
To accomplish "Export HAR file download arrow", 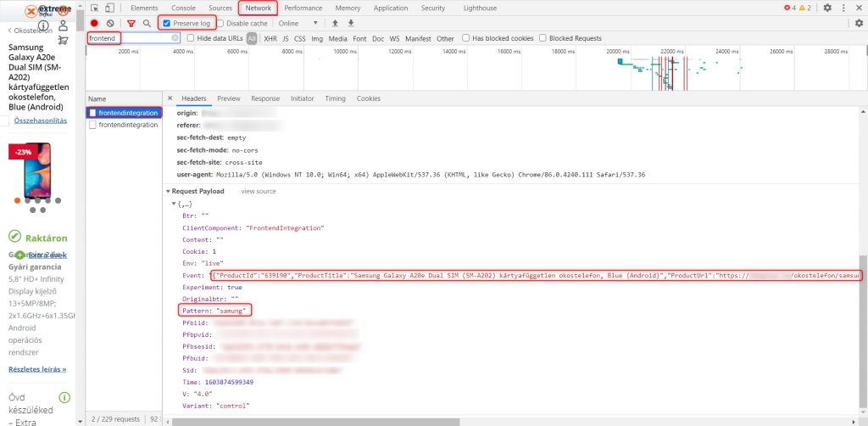I will pos(350,23).
